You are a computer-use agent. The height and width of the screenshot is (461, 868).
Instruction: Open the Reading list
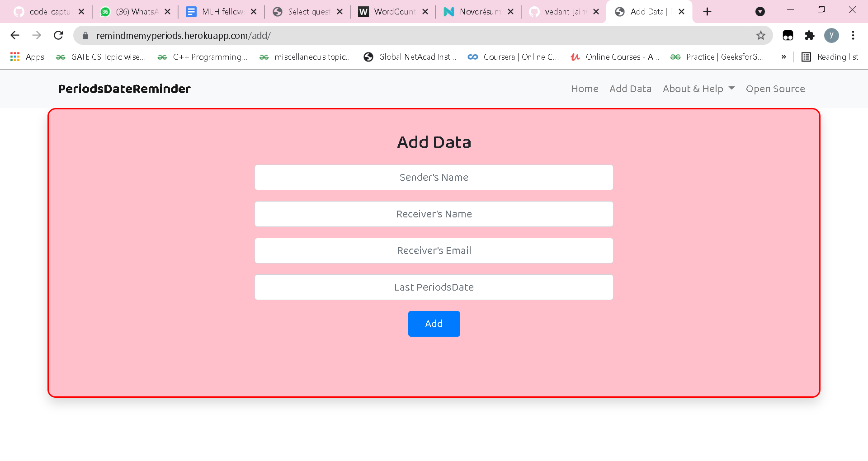830,57
